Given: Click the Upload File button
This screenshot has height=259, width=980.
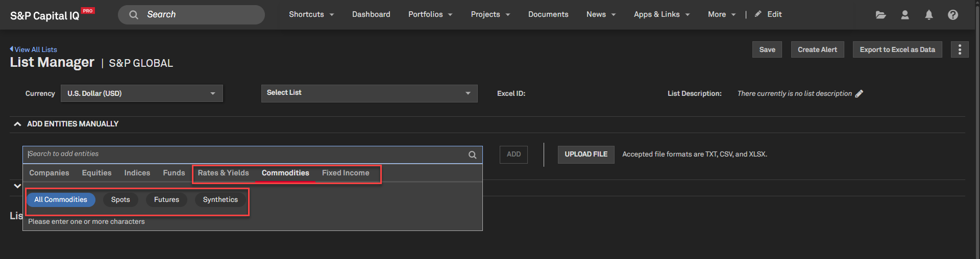Looking at the screenshot, I should pyautogui.click(x=586, y=154).
